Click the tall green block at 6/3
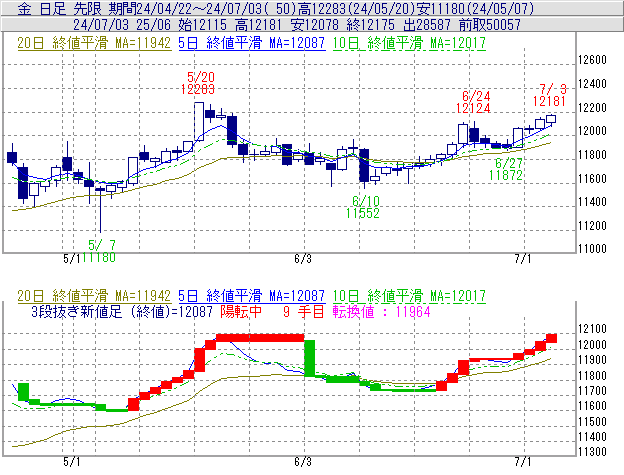This screenshot has width=624, height=475. [310, 358]
